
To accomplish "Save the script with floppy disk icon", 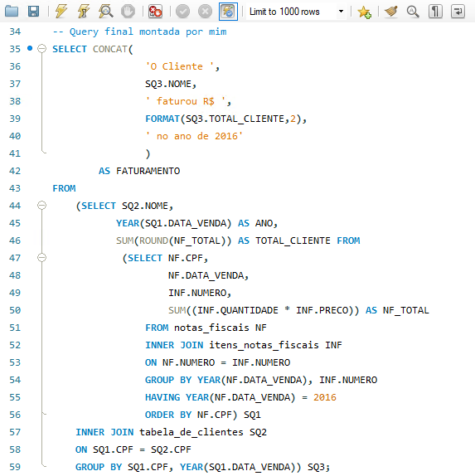I will tap(33, 12).
